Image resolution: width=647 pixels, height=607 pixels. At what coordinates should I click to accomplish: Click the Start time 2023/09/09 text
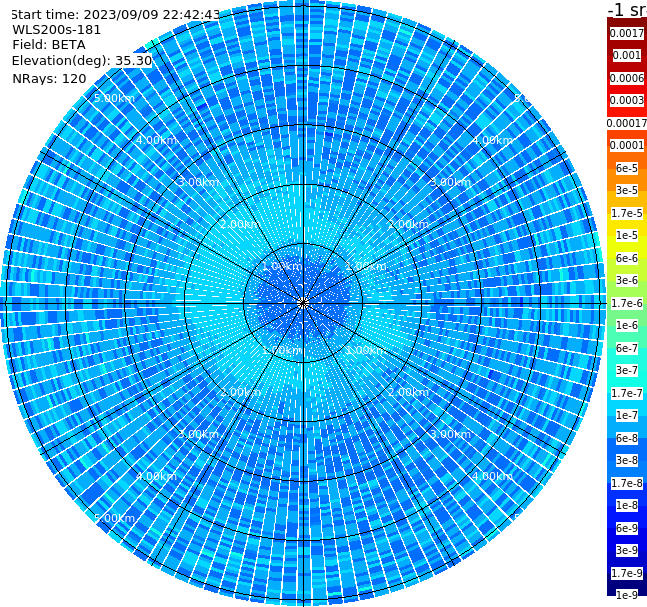tap(115, 15)
